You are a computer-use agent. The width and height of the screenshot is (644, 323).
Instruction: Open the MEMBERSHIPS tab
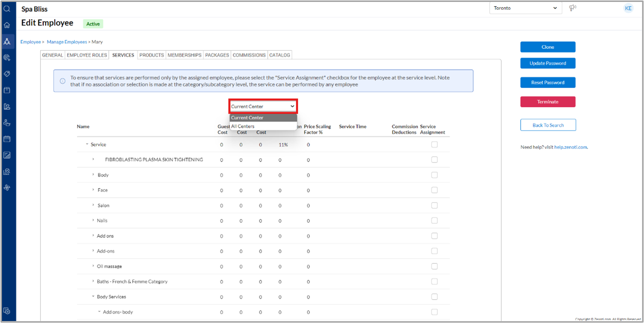point(184,55)
